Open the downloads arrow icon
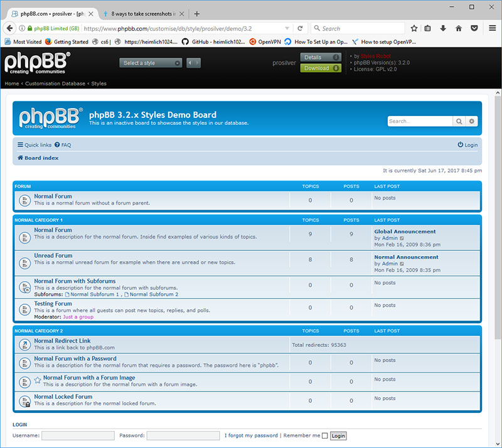 443,28
